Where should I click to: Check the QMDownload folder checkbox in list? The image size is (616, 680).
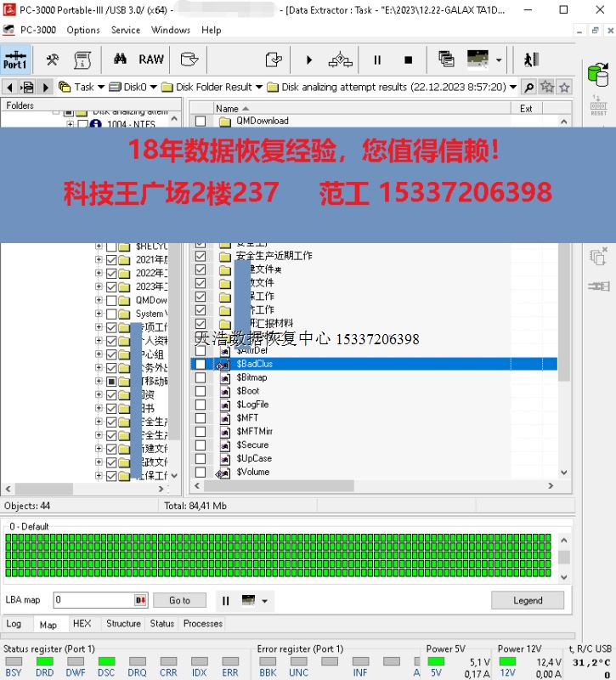pos(201,121)
